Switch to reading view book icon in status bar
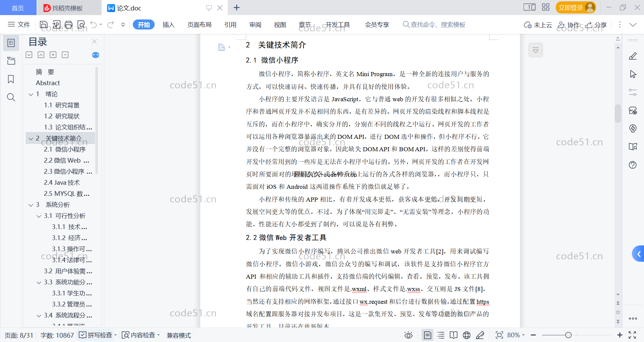This screenshot has height=342, width=644. (x=453, y=335)
